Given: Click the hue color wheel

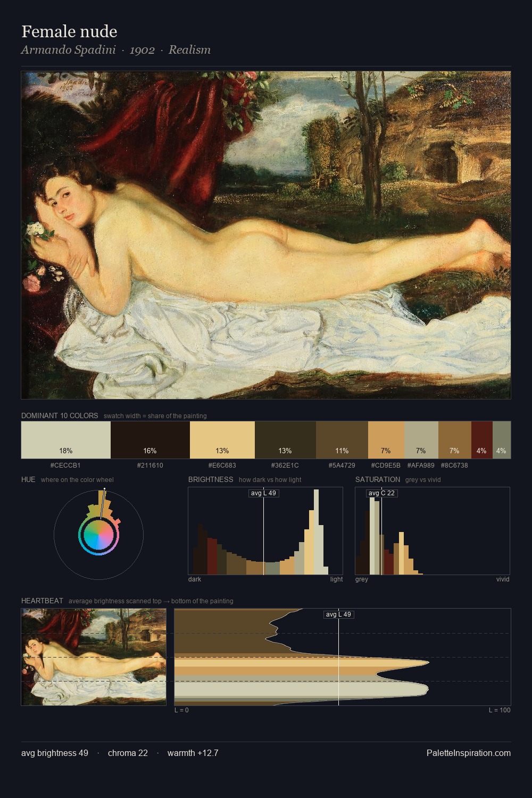Looking at the screenshot, I should [x=98, y=535].
